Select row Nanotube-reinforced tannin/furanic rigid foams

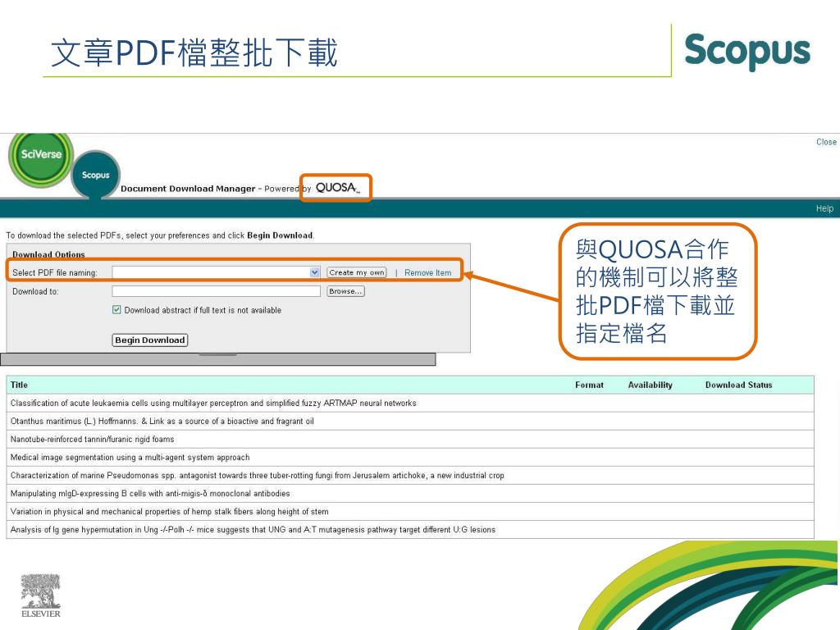coord(410,440)
